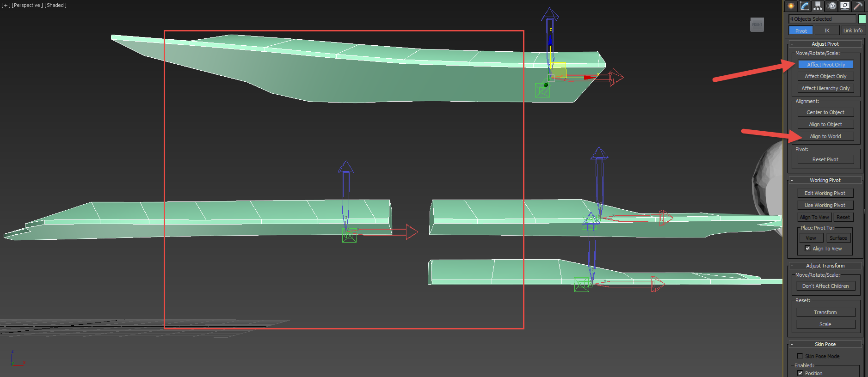
Task: Switch to the Display command panel
Action: point(845,6)
